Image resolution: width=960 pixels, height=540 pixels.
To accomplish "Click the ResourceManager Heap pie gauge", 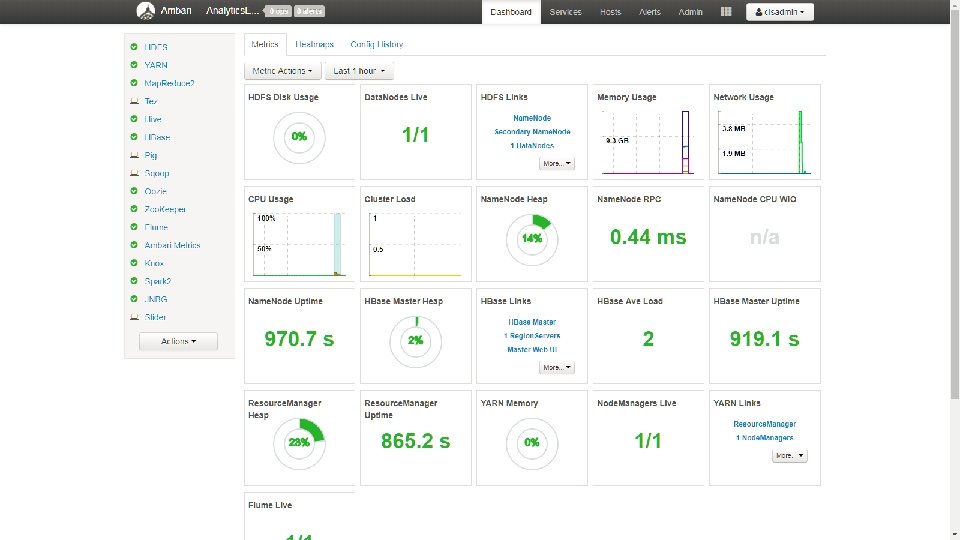I will pyautogui.click(x=299, y=443).
